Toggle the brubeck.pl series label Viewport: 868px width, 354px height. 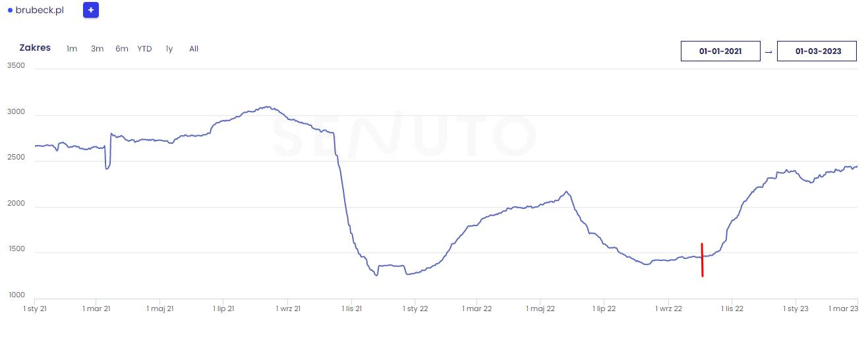point(40,11)
